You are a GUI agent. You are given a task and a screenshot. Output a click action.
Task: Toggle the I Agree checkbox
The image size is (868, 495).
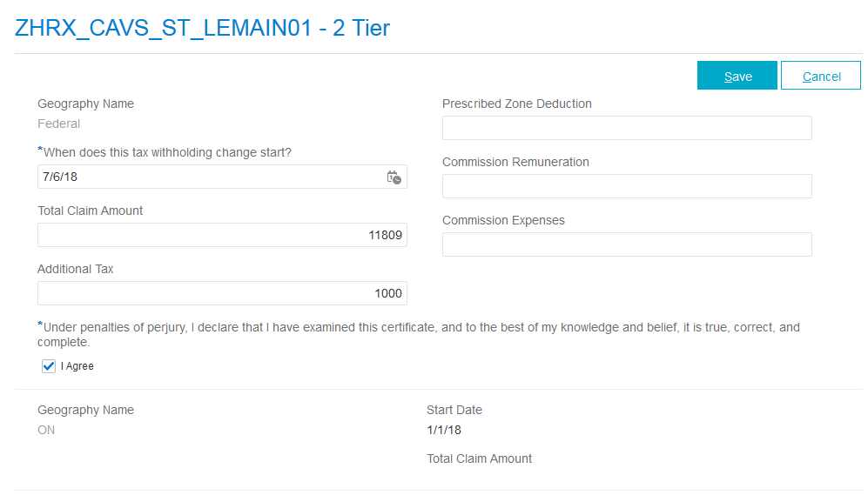click(49, 366)
